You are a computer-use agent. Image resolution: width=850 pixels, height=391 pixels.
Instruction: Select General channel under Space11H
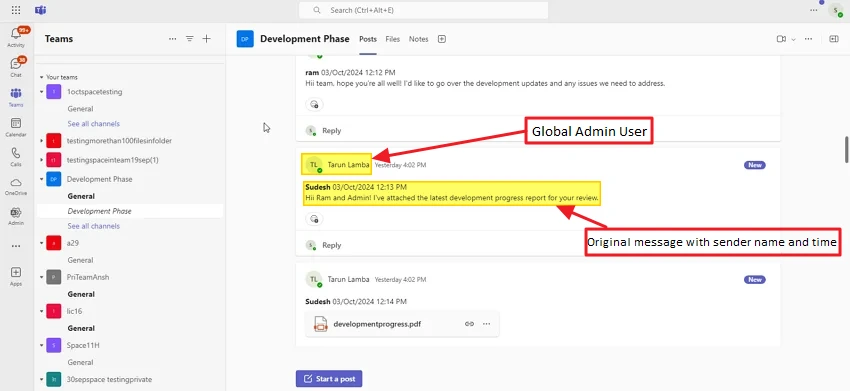[x=80, y=362]
